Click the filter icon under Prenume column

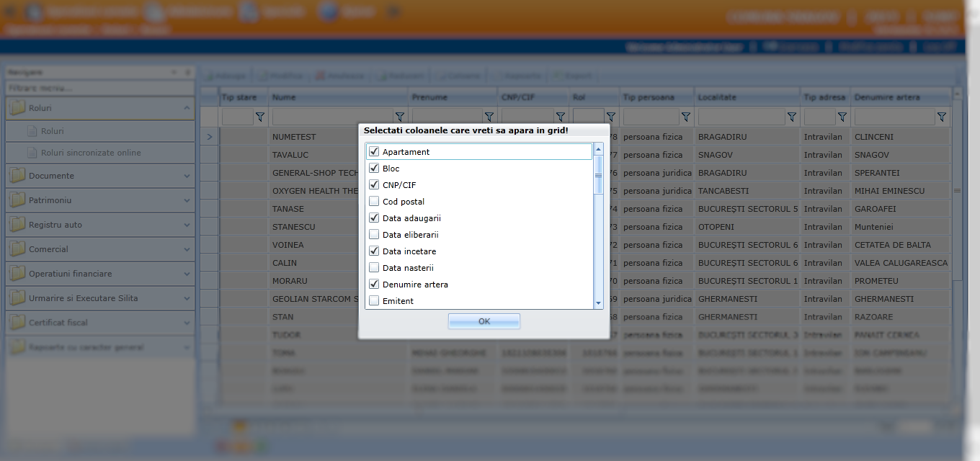489,117
